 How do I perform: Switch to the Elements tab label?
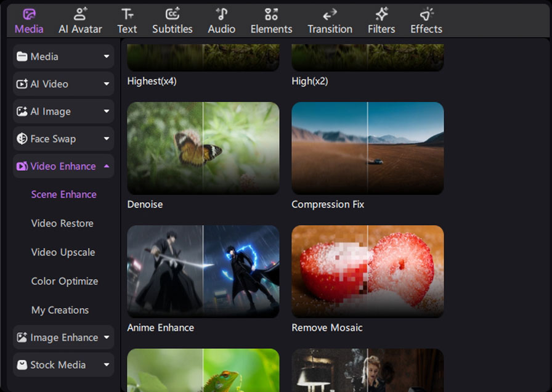272,29
